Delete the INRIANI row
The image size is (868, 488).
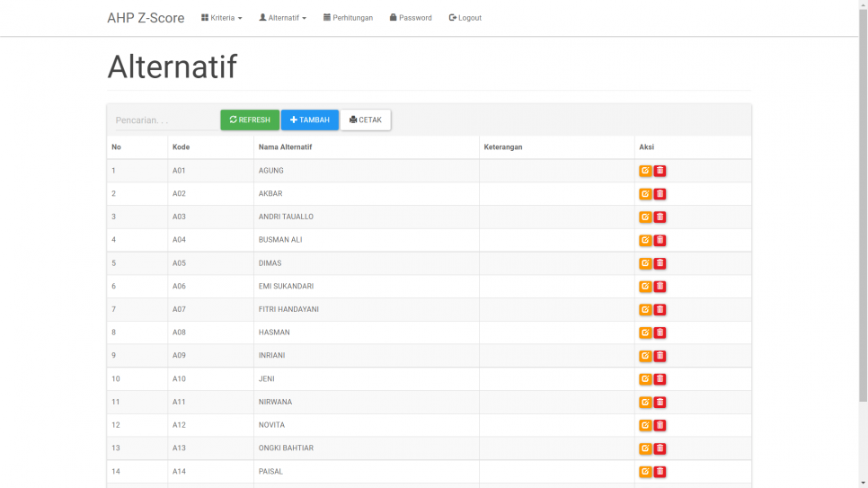pos(660,356)
